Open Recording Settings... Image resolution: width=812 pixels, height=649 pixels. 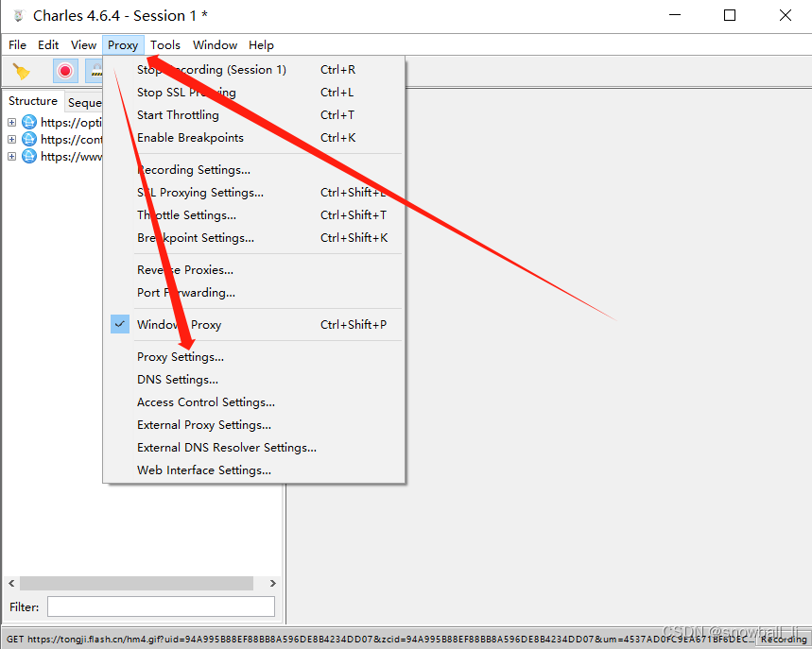253,170
